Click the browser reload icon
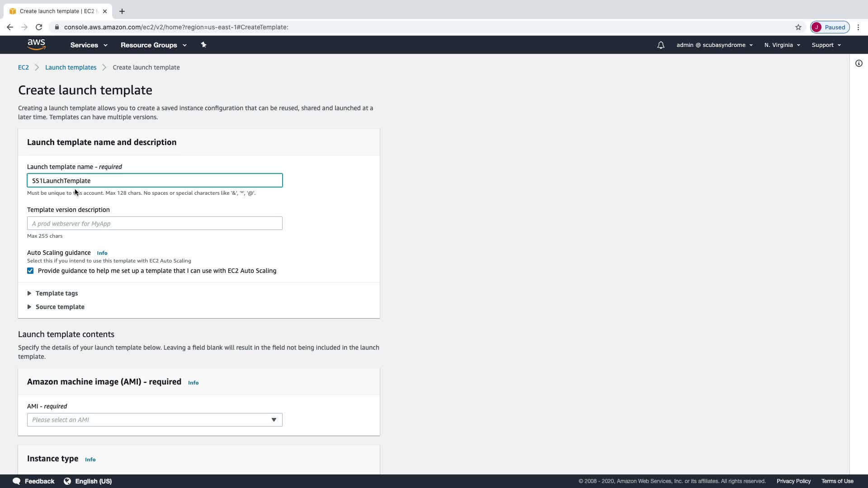 (39, 27)
